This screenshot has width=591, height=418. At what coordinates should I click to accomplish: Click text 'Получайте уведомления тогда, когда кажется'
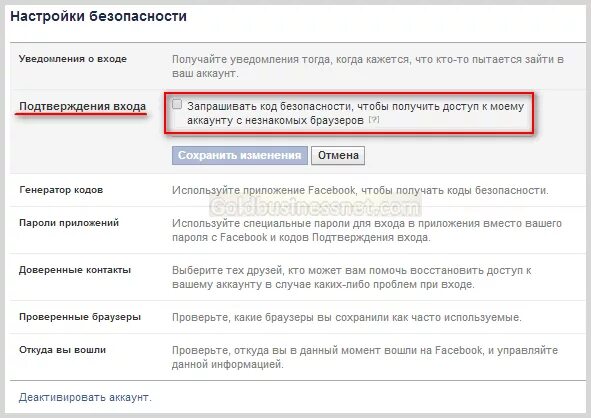point(290,60)
